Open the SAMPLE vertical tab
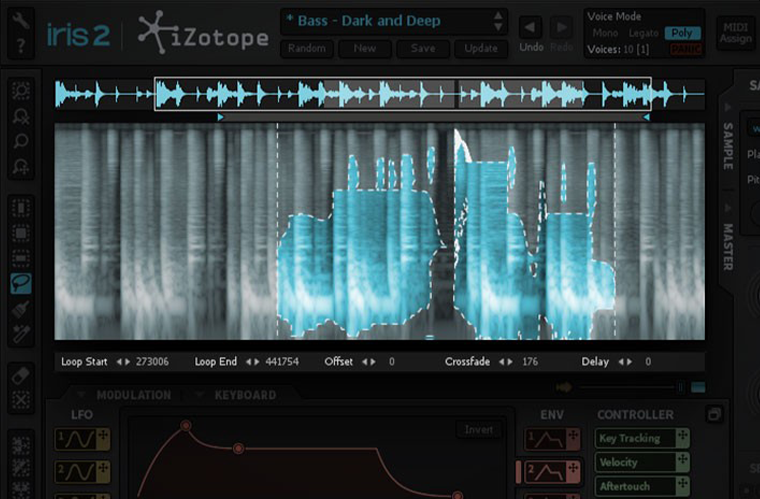This screenshot has height=499, width=760. tap(728, 146)
